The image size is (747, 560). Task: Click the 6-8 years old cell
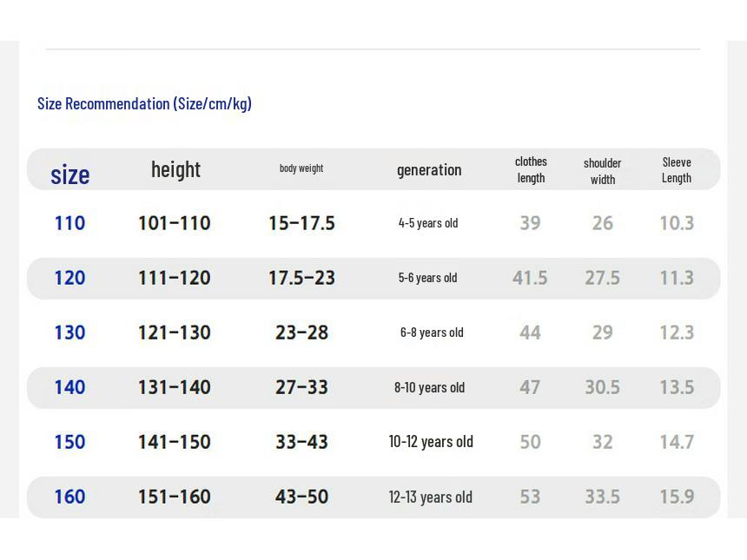[x=432, y=333]
